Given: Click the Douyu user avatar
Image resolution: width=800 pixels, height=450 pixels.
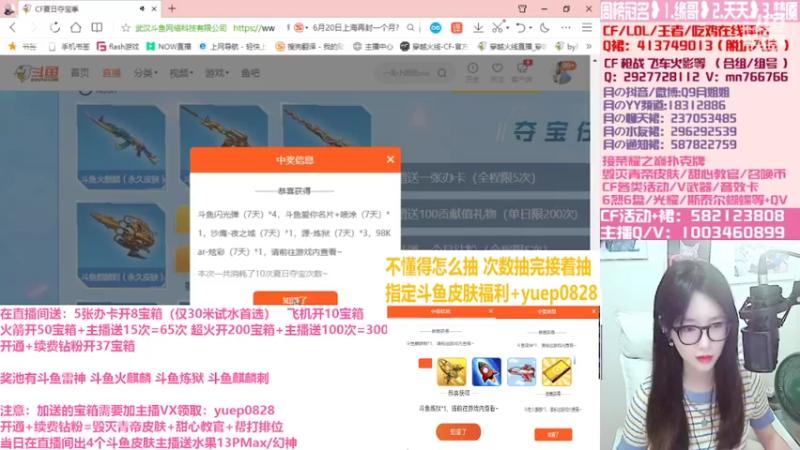Looking at the screenshot, I should (x=562, y=72).
